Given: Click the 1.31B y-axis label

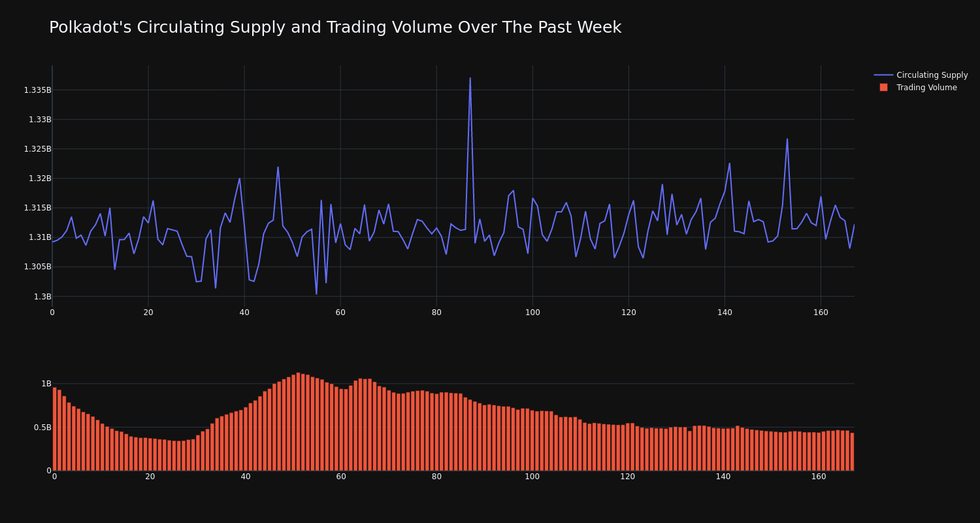Looking at the screenshot, I should click(x=40, y=237).
